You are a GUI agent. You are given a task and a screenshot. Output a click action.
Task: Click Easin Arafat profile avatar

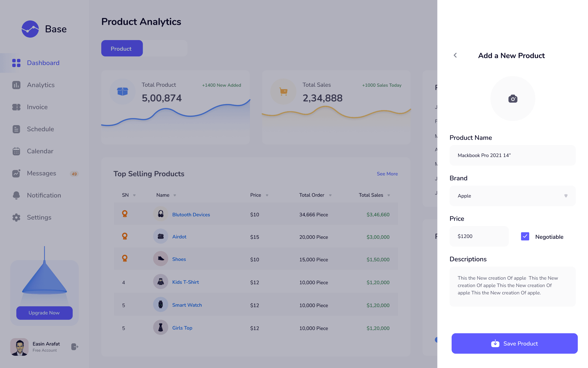pyautogui.click(x=19, y=347)
